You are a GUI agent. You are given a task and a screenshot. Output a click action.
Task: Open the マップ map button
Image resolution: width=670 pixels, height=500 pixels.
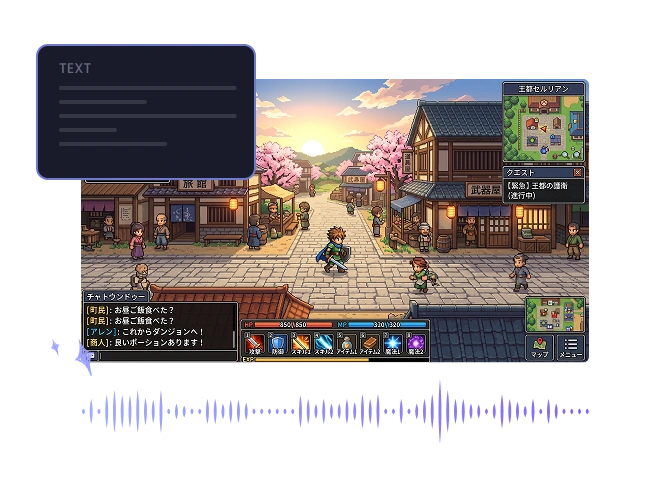540,347
